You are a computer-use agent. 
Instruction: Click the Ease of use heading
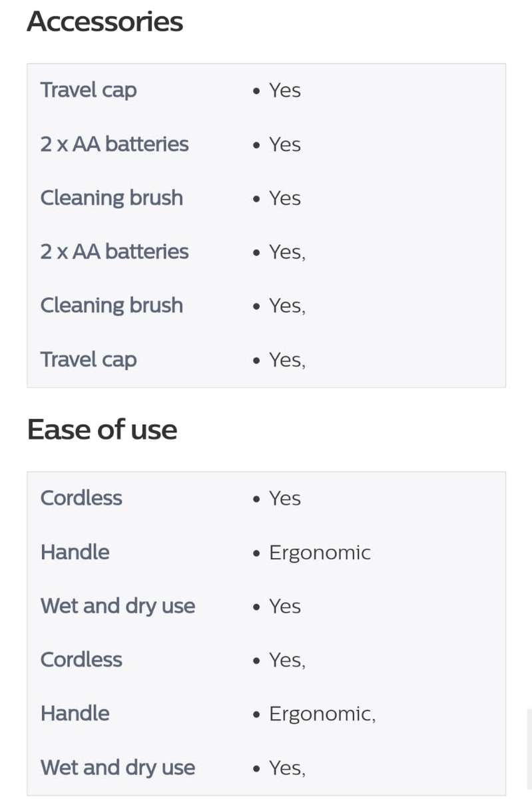102,429
